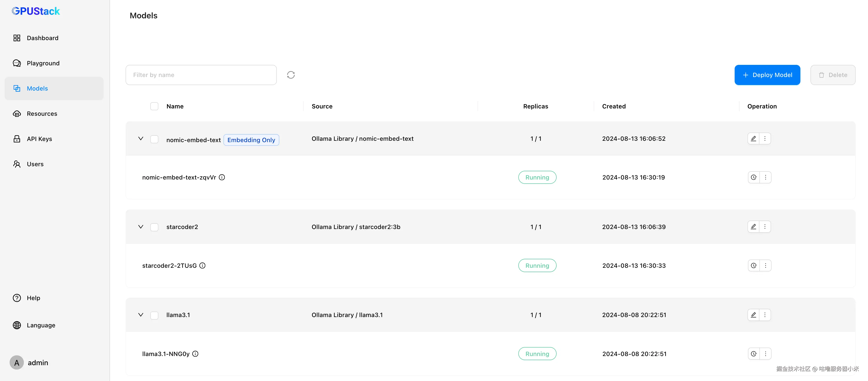Collapse the starcoder2 model row

(141, 226)
